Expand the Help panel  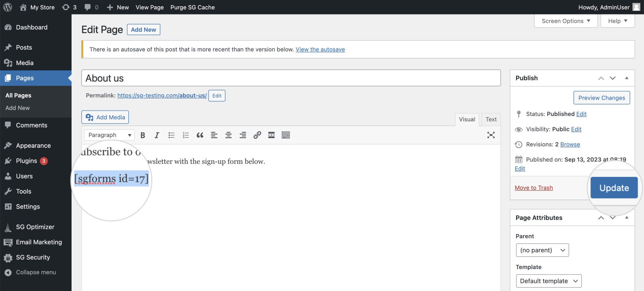pos(618,21)
